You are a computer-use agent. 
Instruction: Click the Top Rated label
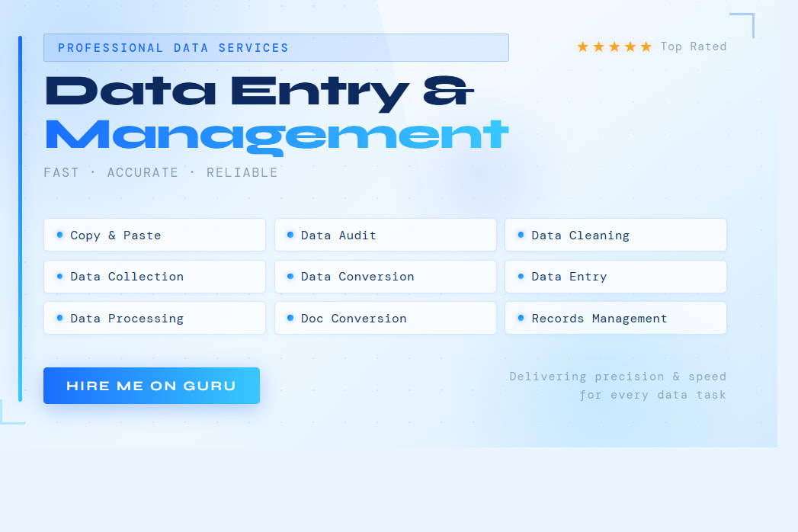pyautogui.click(x=693, y=46)
